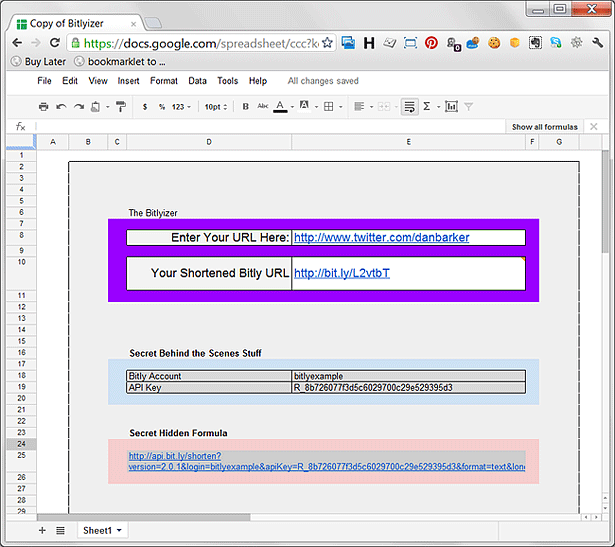Select column D header
The image size is (615, 547).
tap(209, 142)
